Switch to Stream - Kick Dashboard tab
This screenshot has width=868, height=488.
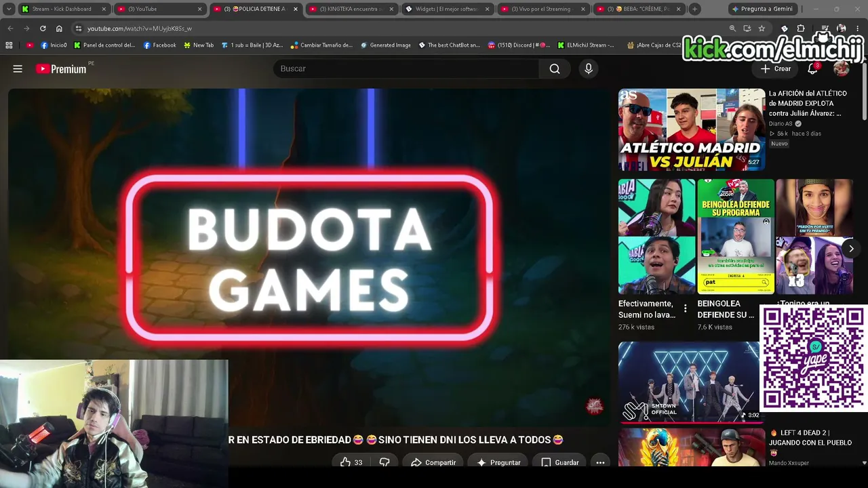coord(62,9)
